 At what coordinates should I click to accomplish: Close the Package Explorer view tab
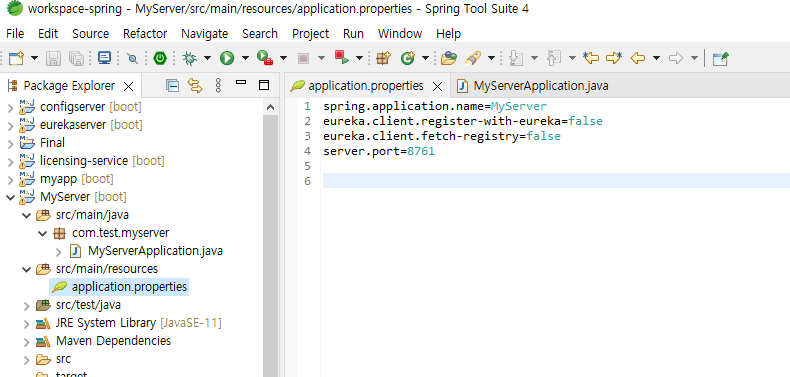click(x=128, y=87)
